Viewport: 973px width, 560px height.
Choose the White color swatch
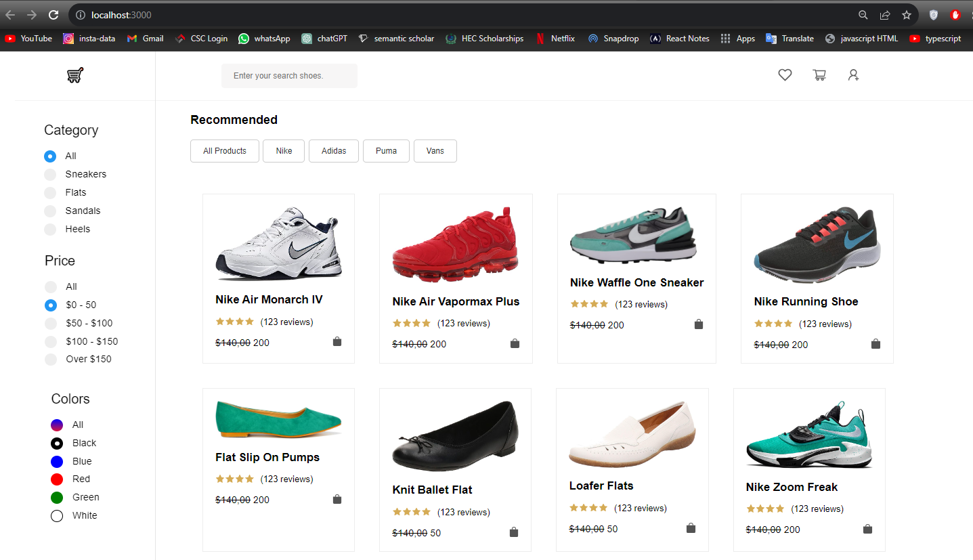pyautogui.click(x=57, y=516)
